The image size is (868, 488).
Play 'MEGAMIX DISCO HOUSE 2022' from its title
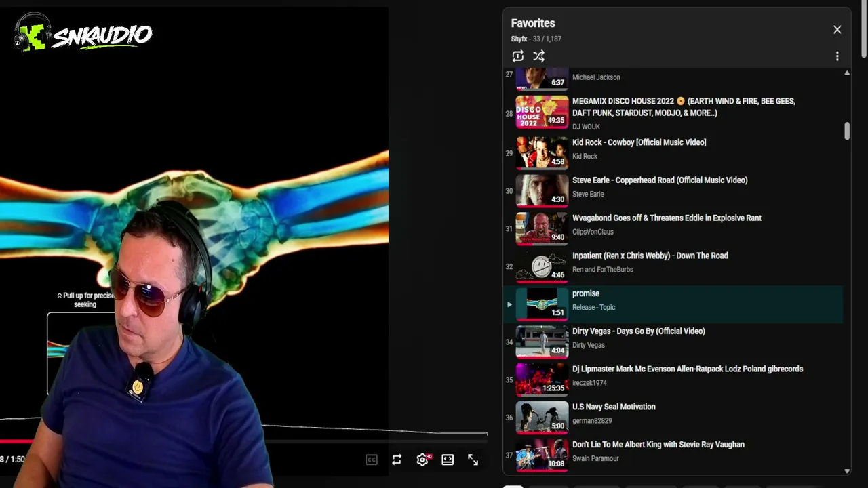[x=684, y=107]
